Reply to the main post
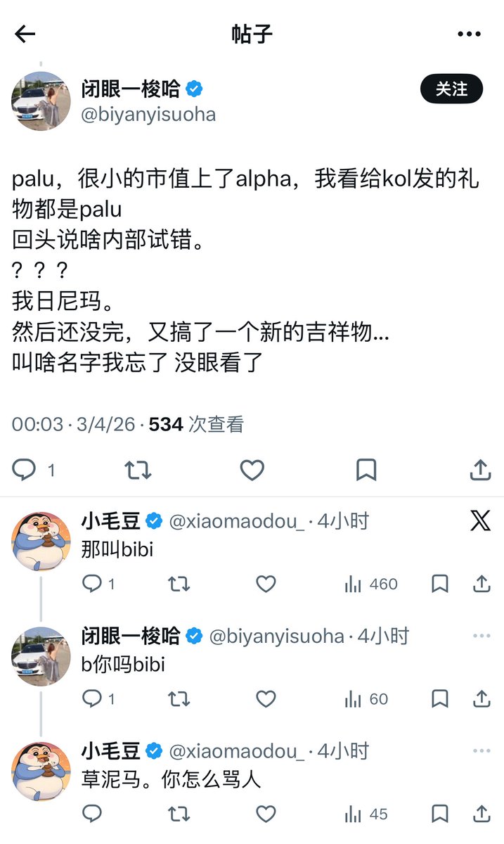Screen dimensions: 504x844 pyautogui.click(x=25, y=470)
